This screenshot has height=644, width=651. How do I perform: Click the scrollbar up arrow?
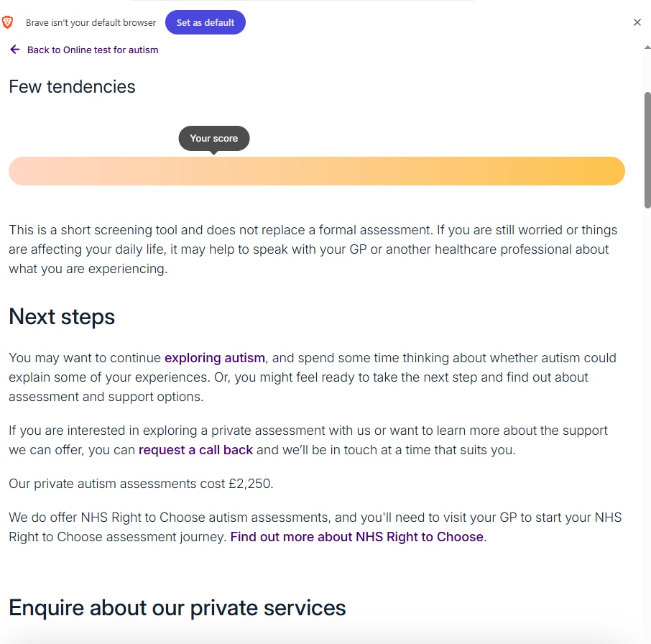(x=647, y=47)
